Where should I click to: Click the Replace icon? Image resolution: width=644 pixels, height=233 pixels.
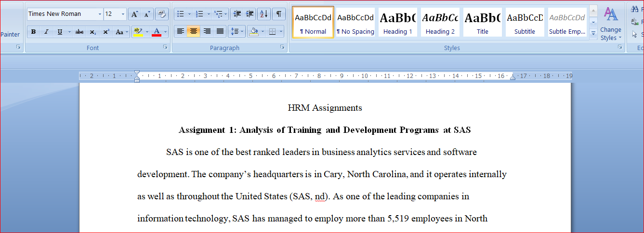[x=635, y=22]
